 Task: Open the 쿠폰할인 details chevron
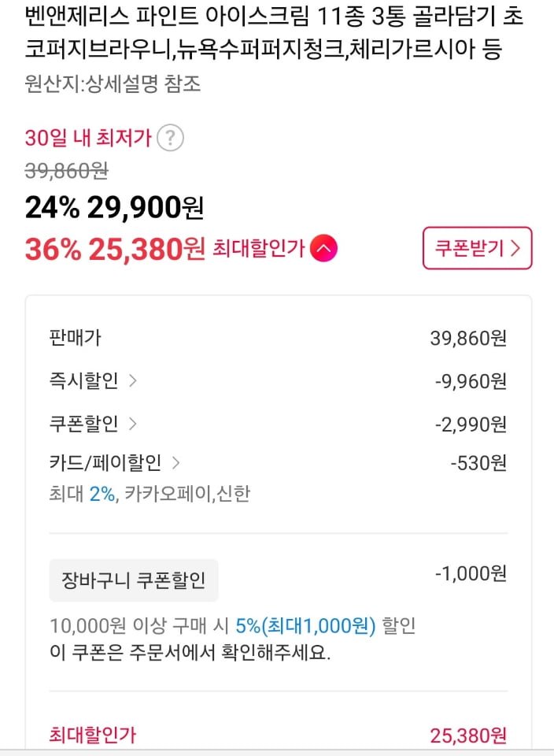pyautogui.click(x=132, y=424)
